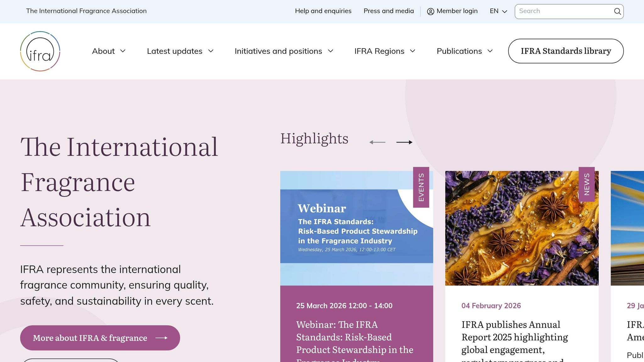Screen dimensions: 644x362
Task: Click the IFRA circular logo
Action: [x=40, y=51]
